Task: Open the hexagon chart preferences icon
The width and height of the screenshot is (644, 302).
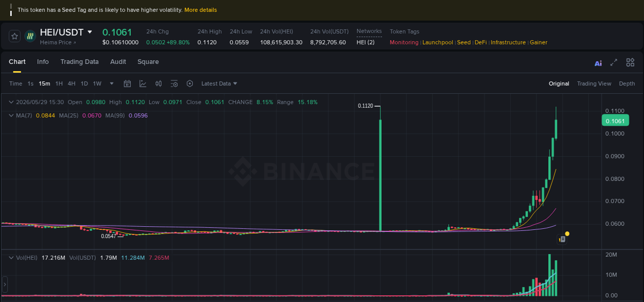Action: click(x=190, y=83)
